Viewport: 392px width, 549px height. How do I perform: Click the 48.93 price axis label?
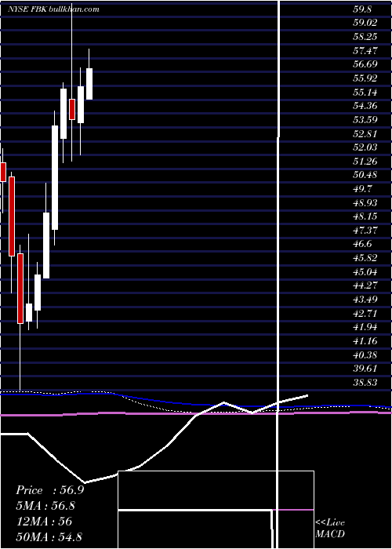(365, 203)
